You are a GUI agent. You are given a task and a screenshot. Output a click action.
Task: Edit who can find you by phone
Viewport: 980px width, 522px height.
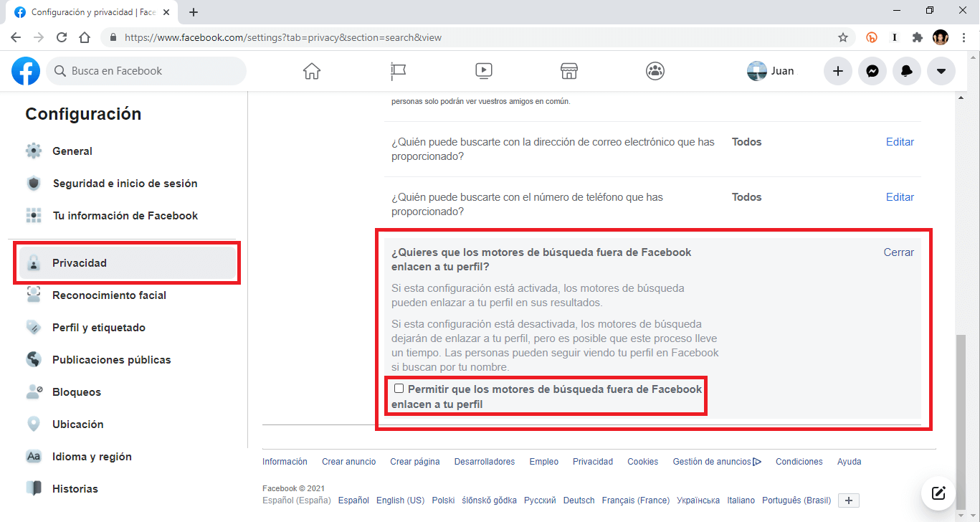coord(900,197)
